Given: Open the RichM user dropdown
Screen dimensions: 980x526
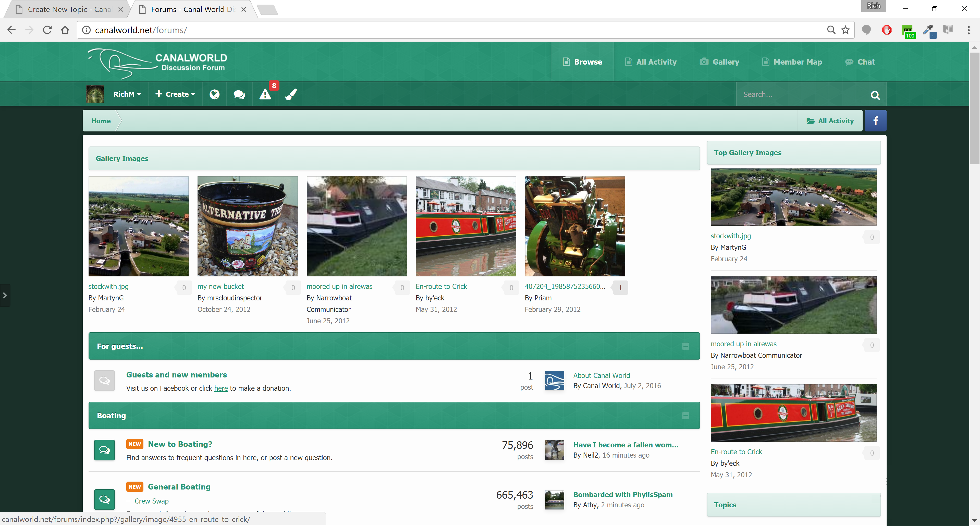Looking at the screenshot, I should 127,94.
